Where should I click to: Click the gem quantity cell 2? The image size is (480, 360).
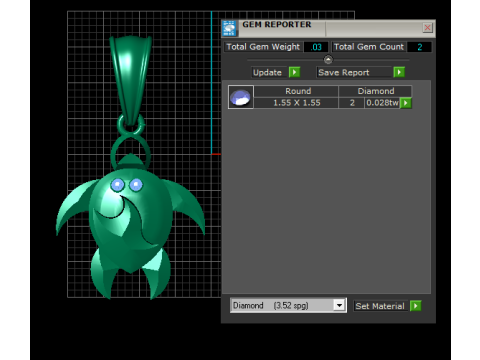click(352, 103)
